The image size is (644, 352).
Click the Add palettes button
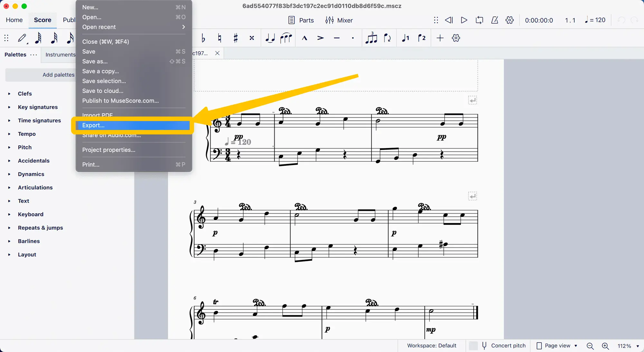coord(41,75)
